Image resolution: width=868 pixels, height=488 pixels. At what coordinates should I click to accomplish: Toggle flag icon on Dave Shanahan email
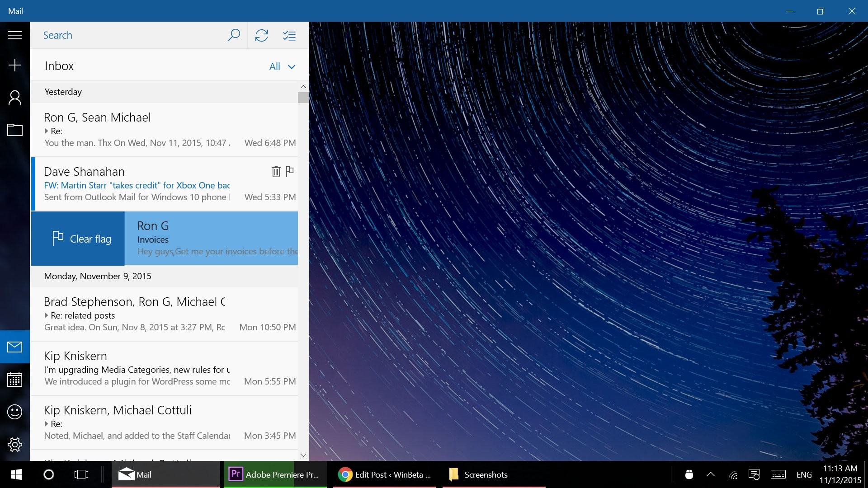[x=291, y=172]
